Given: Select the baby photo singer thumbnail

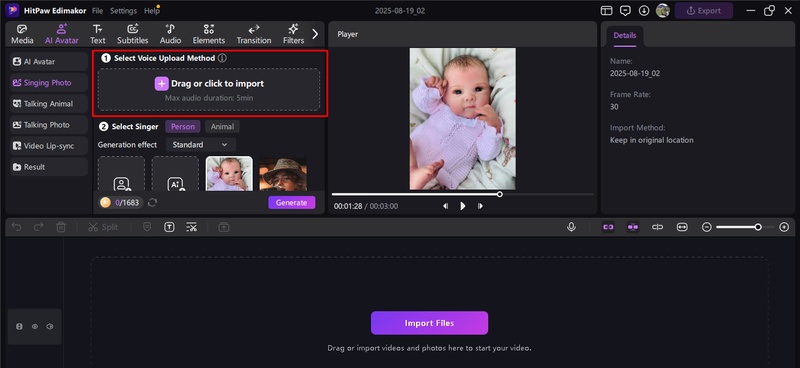Looking at the screenshot, I should click(229, 174).
